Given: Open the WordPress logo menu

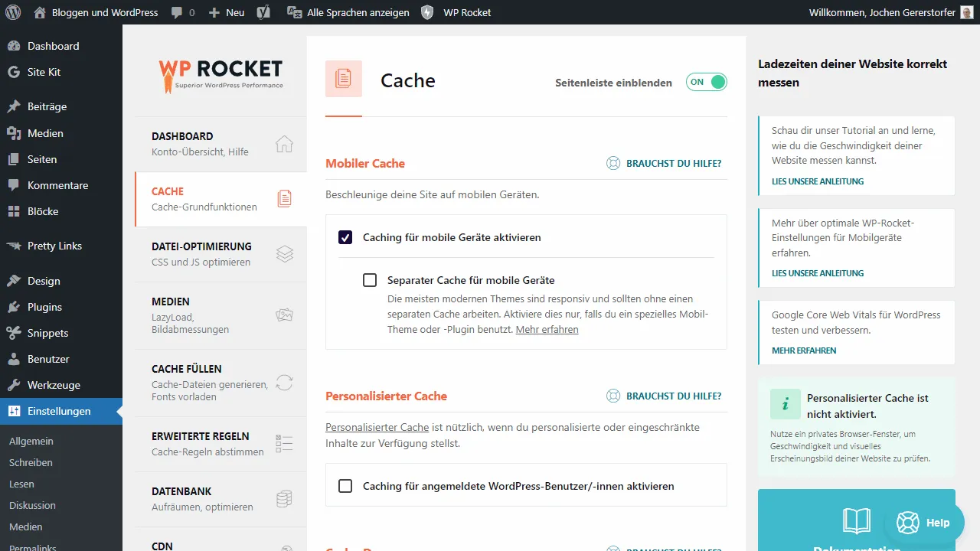Looking at the screenshot, I should 12,12.
